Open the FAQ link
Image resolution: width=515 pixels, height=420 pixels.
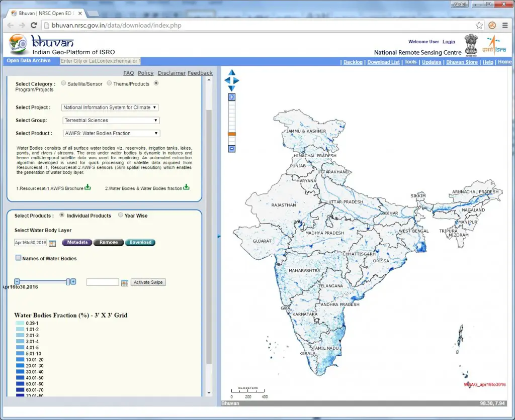click(x=128, y=73)
